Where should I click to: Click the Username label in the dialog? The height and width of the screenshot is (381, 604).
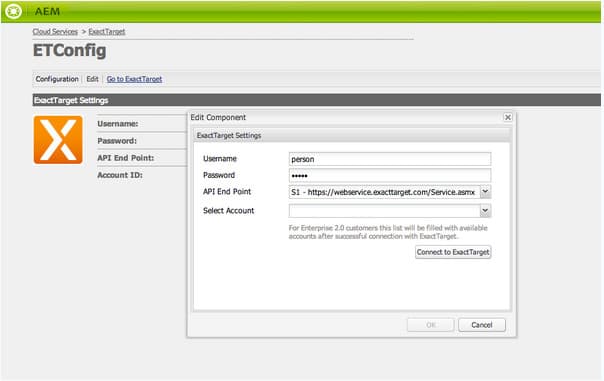point(220,159)
